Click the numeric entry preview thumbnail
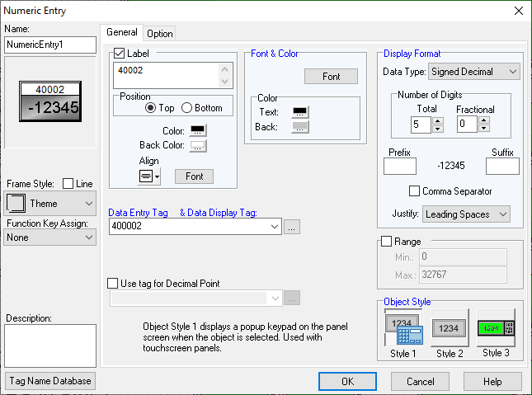532x395 pixels. [50, 101]
